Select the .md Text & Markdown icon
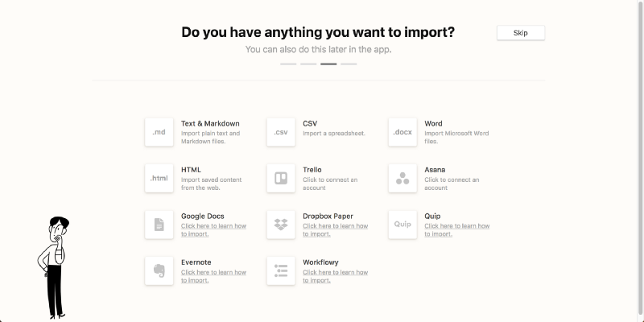This screenshot has height=322, width=644. (x=159, y=132)
